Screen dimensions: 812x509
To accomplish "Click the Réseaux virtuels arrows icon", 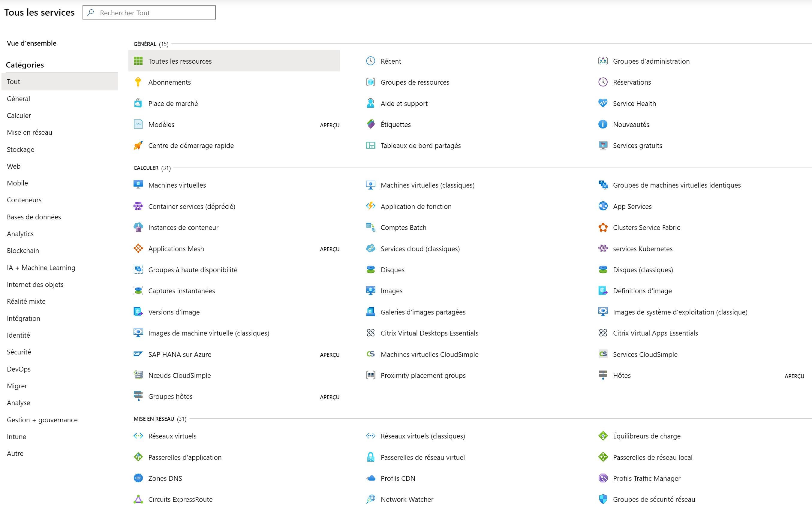I will pyautogui.click(x=138, y=436).
